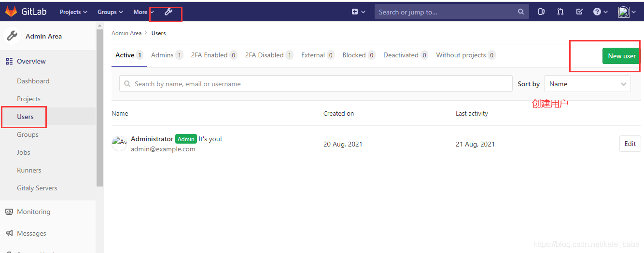Image resolution: width=644 pixels, height=253 pixels.
Task: Switch to the Admins tab
Action: coord(167,55)
